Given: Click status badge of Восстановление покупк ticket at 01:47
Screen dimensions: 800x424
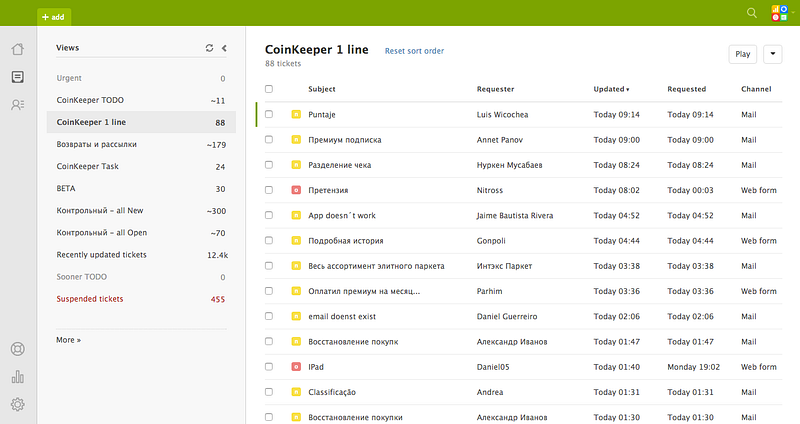Looking at the screenshot, I should pos(296,341).
